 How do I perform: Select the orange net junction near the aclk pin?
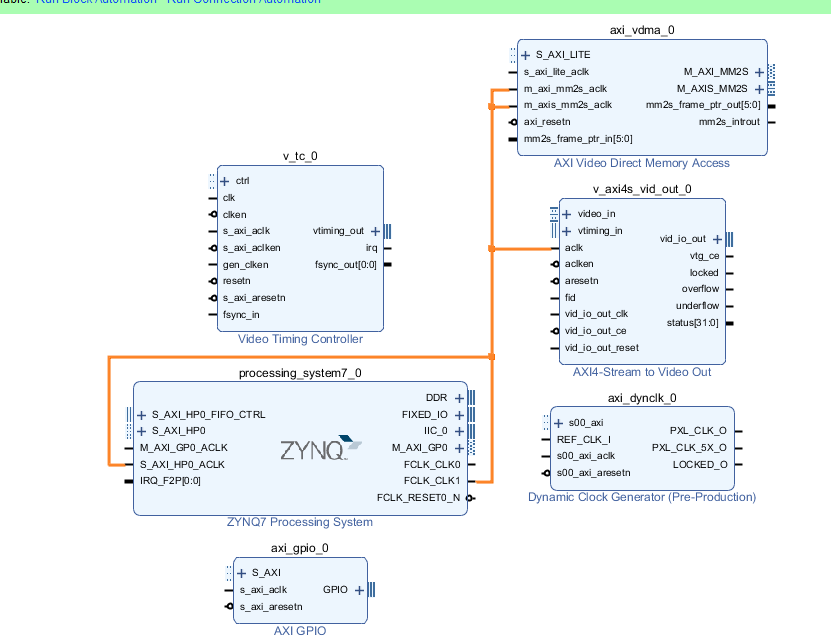click(x=492, y=249)
